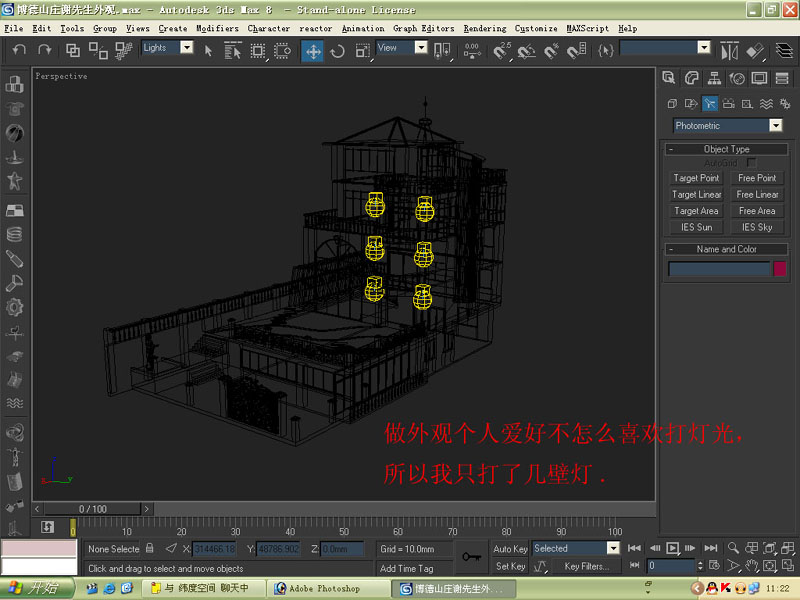Toggle the Selection Lock padlock
Image resolution: width=800 pixels, height=600 pixels.
point(149,548)
